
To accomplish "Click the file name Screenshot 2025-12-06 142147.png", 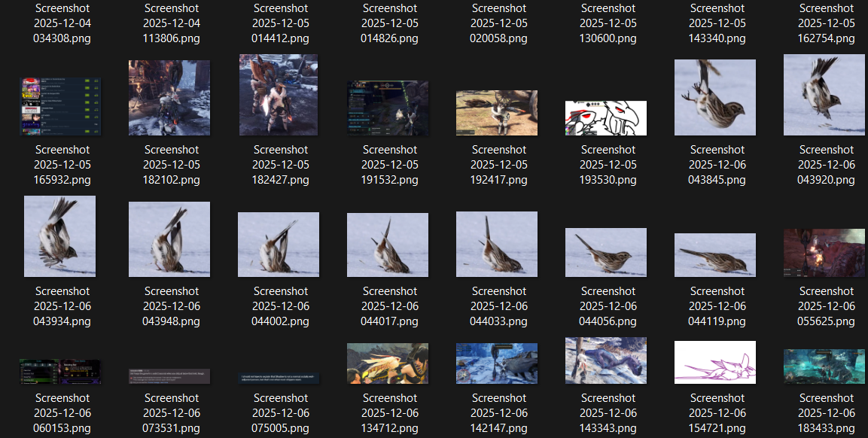I will (499, 413).
